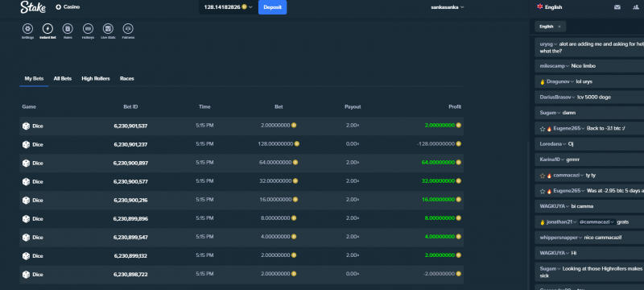The image size is (644, 290).
Task: Click the 0.00× payout of 128 bet
Action: pyautogui.click(x=353, y=144)
